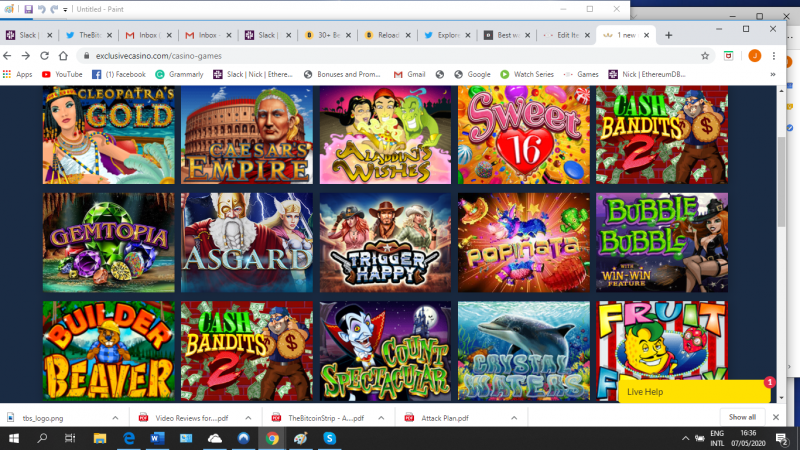Image resolution: width=800 pixels, height=450 pixels.
Task: Expand options for Attack Plan.pdf download
Action: pos(514,418)
